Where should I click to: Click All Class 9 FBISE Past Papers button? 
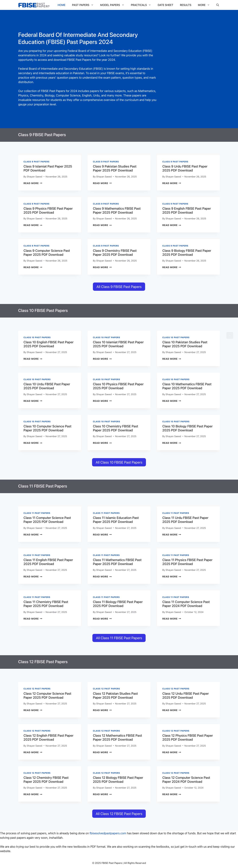pyautogui.click(x=119, y=287)
